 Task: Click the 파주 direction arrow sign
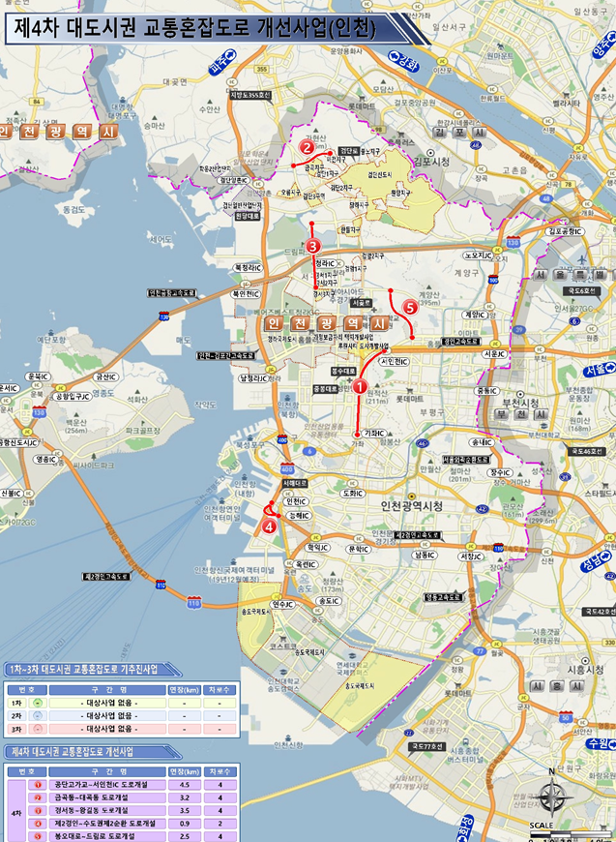click(222, 62)
